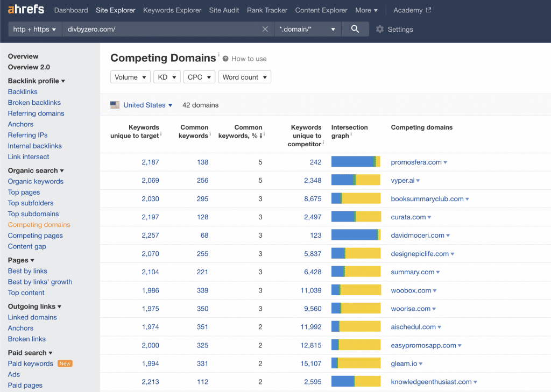Click the Ahrefs logo
The image size is (551, 392).
(26, 10)
